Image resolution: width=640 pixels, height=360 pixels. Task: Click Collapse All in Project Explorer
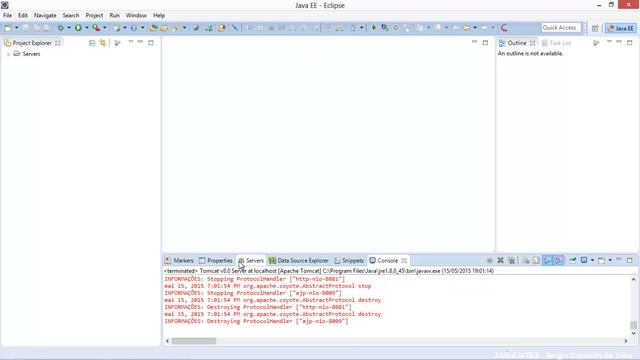tap(92, 43)
